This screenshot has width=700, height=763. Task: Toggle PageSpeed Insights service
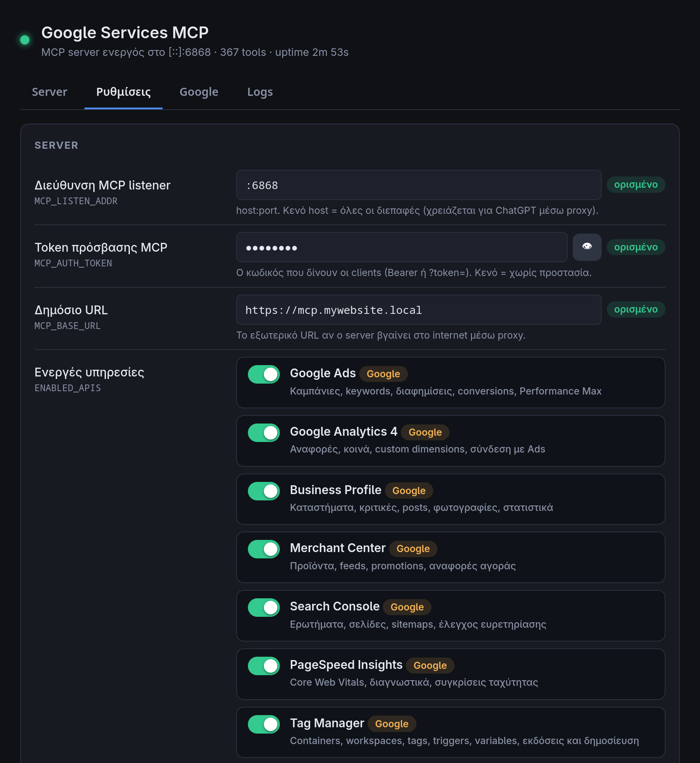point(264,666)
